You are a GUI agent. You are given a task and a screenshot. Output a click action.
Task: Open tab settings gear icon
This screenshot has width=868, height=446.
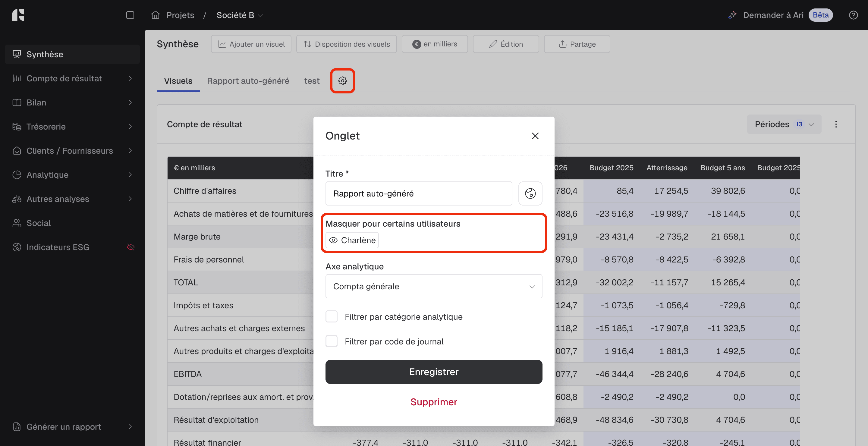pyautogui.click(x=342, y=81)
